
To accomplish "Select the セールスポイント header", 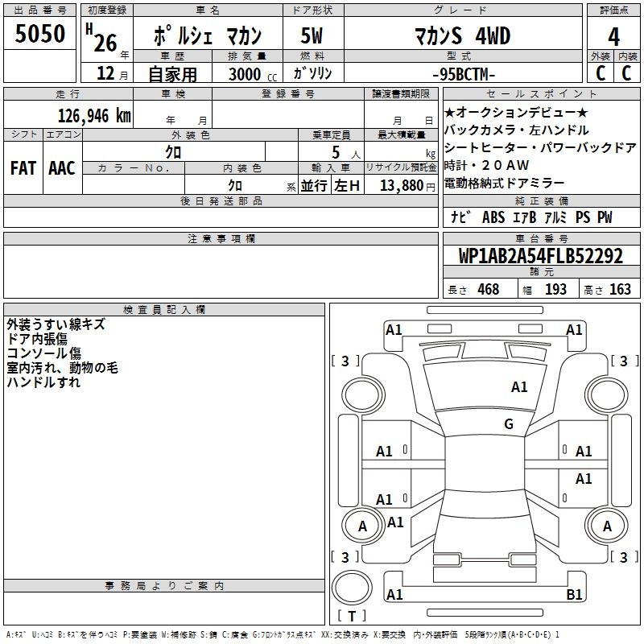I will click(x=541, y=93).
